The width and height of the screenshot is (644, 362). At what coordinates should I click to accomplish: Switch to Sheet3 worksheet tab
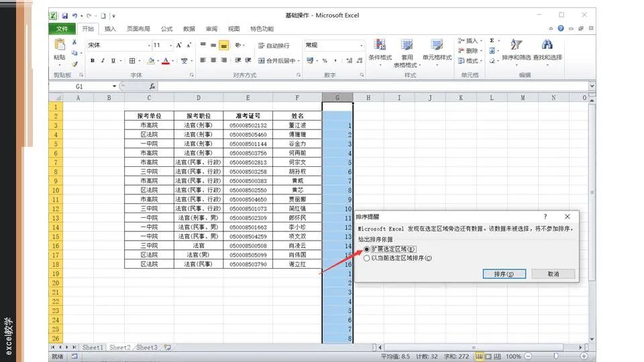pos(147,347)
